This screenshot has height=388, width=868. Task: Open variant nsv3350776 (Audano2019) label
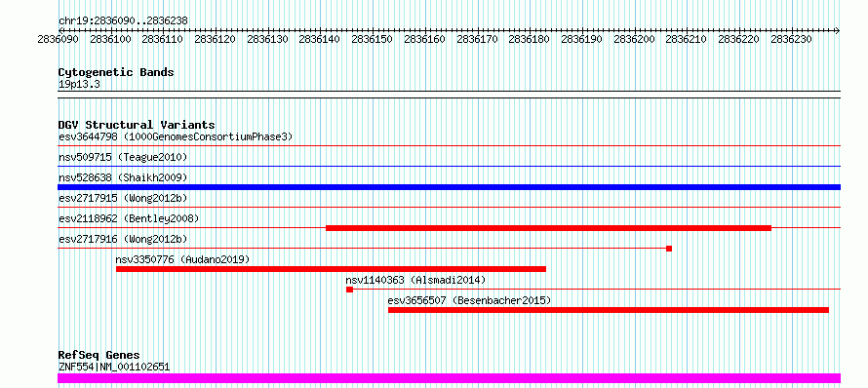(x=182, y=259)
